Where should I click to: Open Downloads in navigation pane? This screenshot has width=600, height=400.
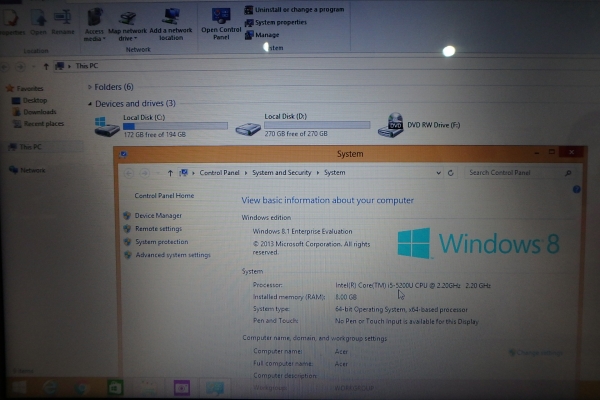34,112
